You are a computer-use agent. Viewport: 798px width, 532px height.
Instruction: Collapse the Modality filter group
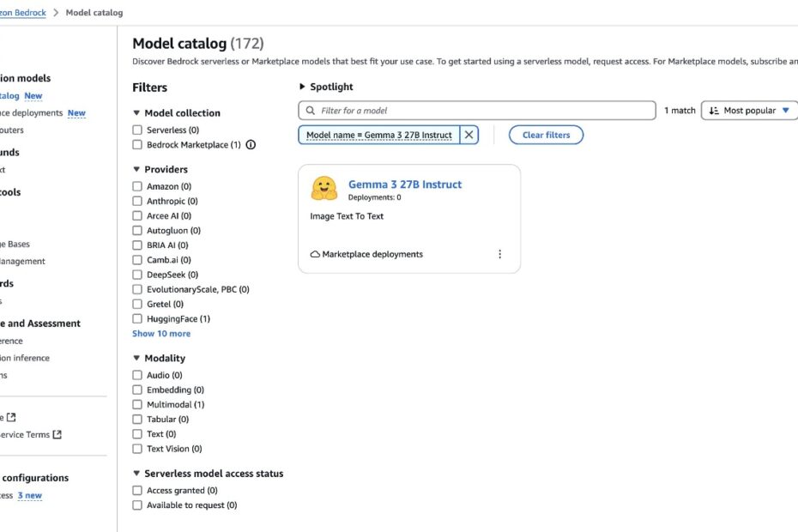[136, 358]
